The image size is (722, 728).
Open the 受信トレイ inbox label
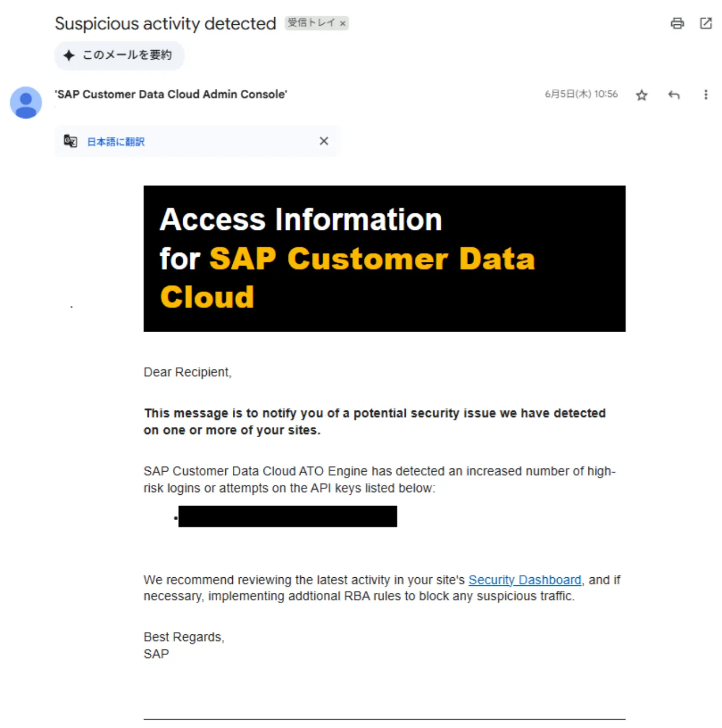(x=311, y=23)
